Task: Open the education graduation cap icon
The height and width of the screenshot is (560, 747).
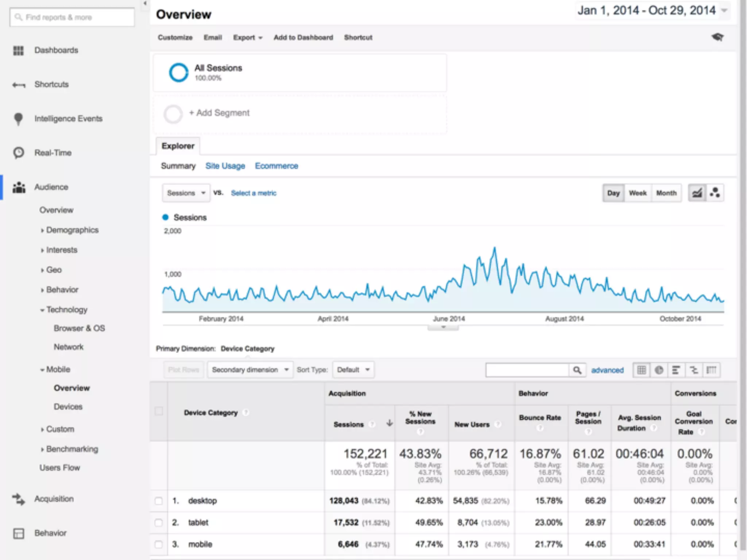Action: pyautogui.click(x=717, y=37)
